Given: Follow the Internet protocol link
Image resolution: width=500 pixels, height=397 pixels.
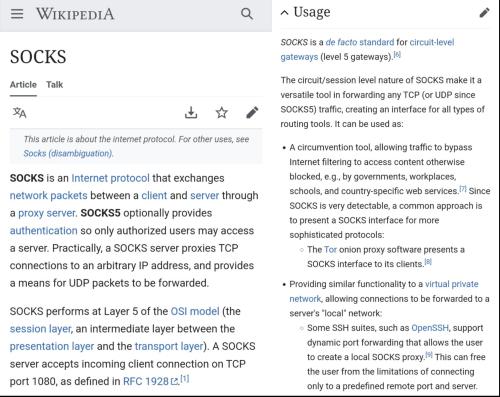Looking at the screenshot, I should tap(110, 178).
